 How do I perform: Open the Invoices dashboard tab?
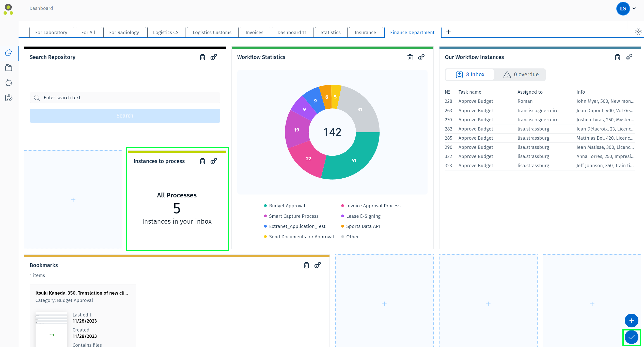pyautogui.click(x=255, y=32)
